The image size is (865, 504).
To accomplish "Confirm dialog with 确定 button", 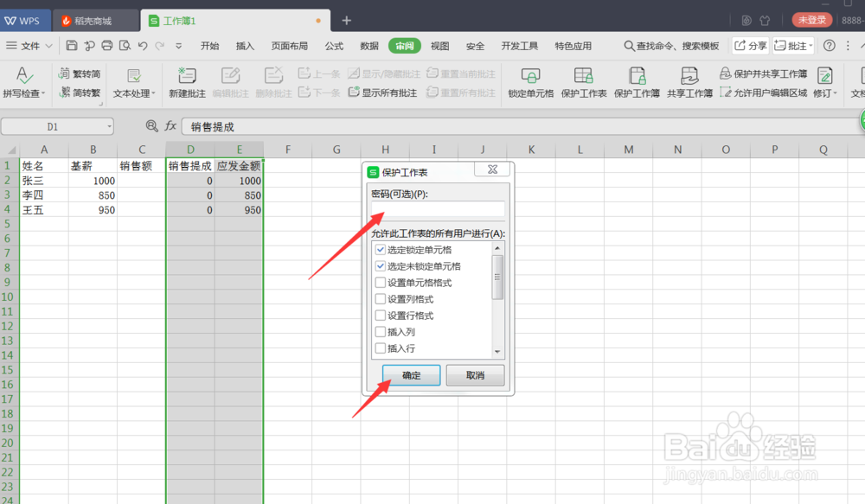I will (412, 375).
